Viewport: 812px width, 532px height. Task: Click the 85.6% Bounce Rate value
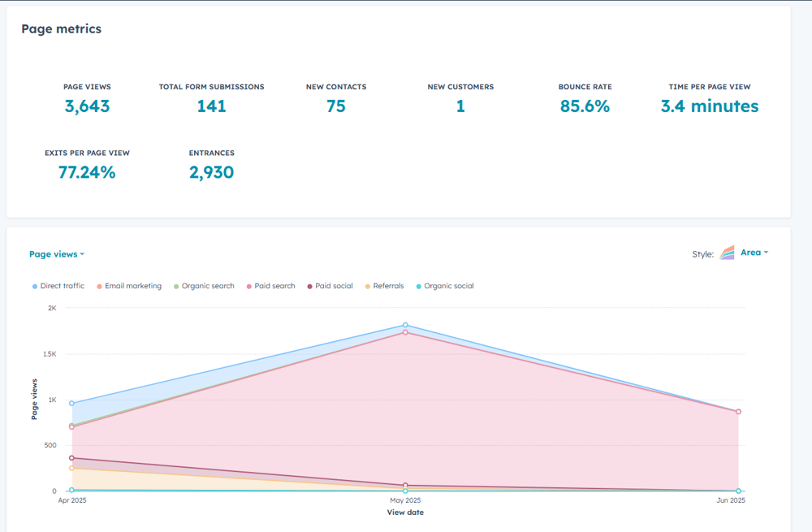tap(585, 105)
